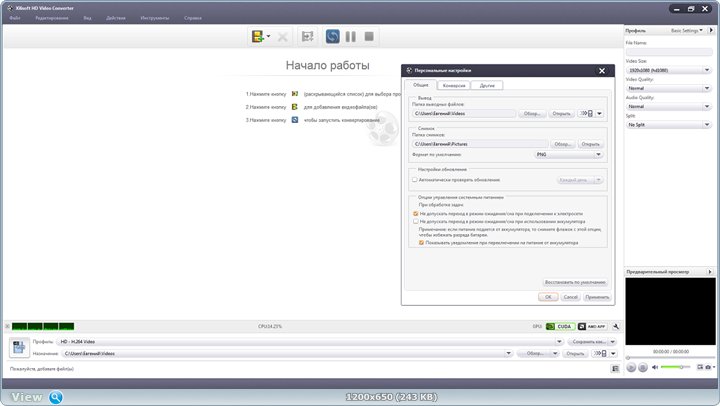The width and height of the screenshot is (720, 406).
Task: Enable prevent sleep on battery checkbox
Action: [x=415, y=221]
